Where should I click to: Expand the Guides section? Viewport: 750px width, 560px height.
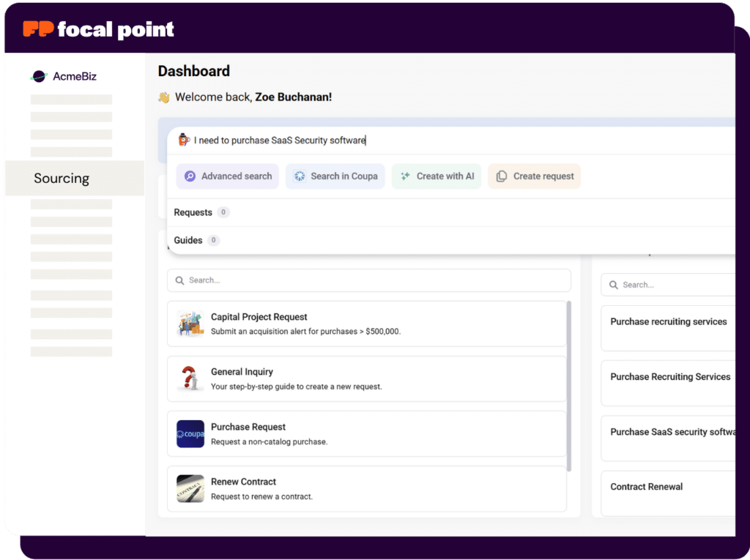coord(189,240)
